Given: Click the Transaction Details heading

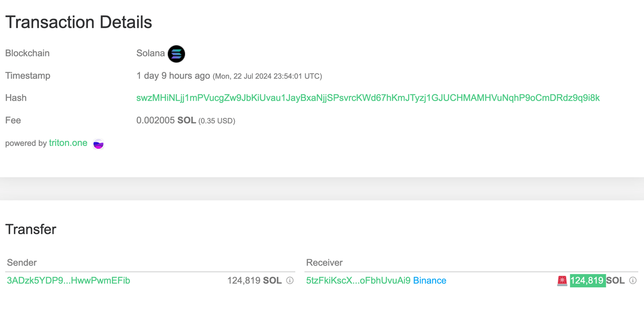Looking at the screenshot, I should (x=78, y=22).
